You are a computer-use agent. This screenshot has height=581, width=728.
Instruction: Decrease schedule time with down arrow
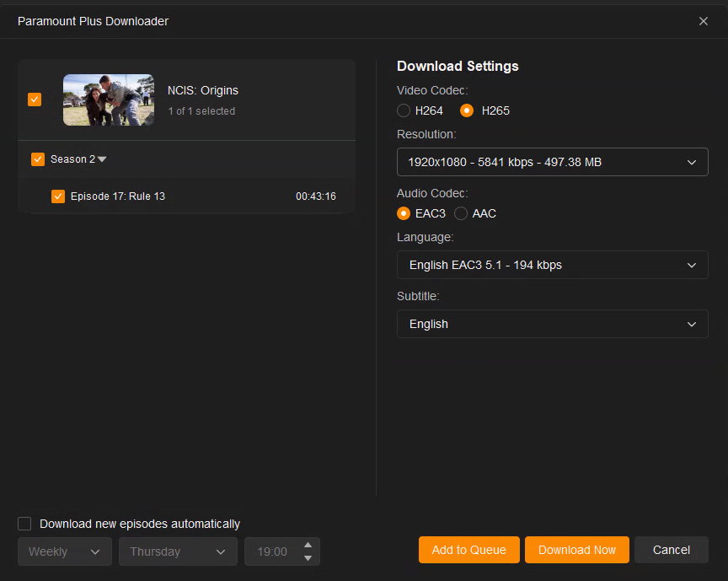(308, 558)
